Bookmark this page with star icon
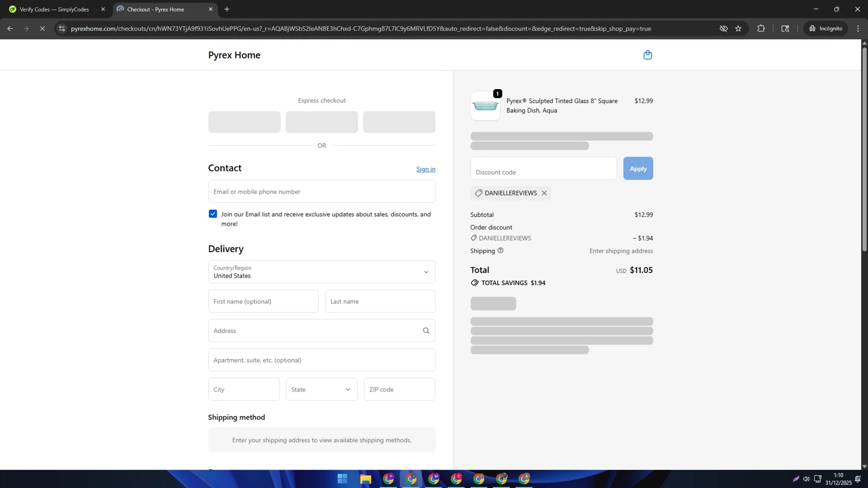868x488 pixels. 738,28
